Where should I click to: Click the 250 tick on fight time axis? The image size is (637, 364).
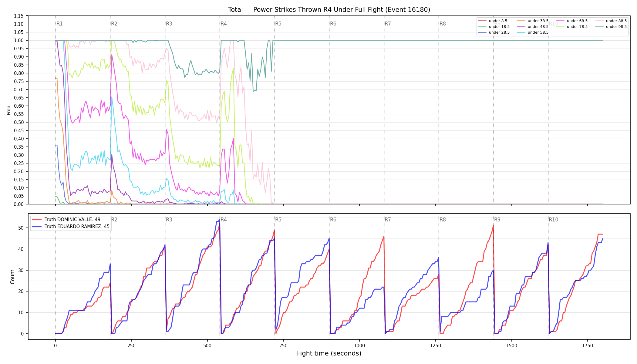tap(131, 345)
